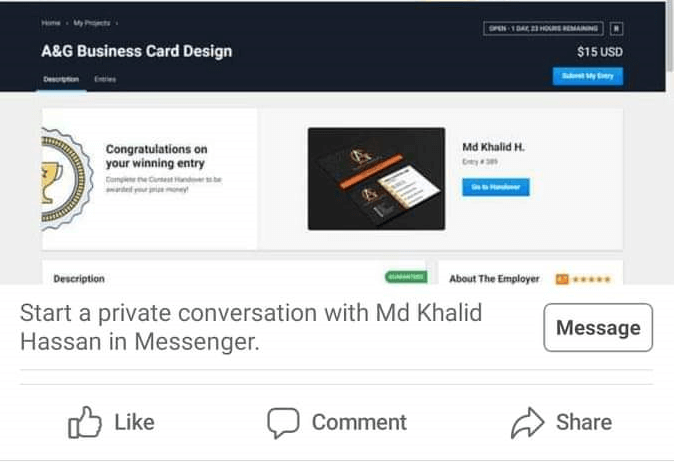Viewport: 674px width, 465px height.
Task: Click the Md Khalid H. name
Action: coord(495,147)
